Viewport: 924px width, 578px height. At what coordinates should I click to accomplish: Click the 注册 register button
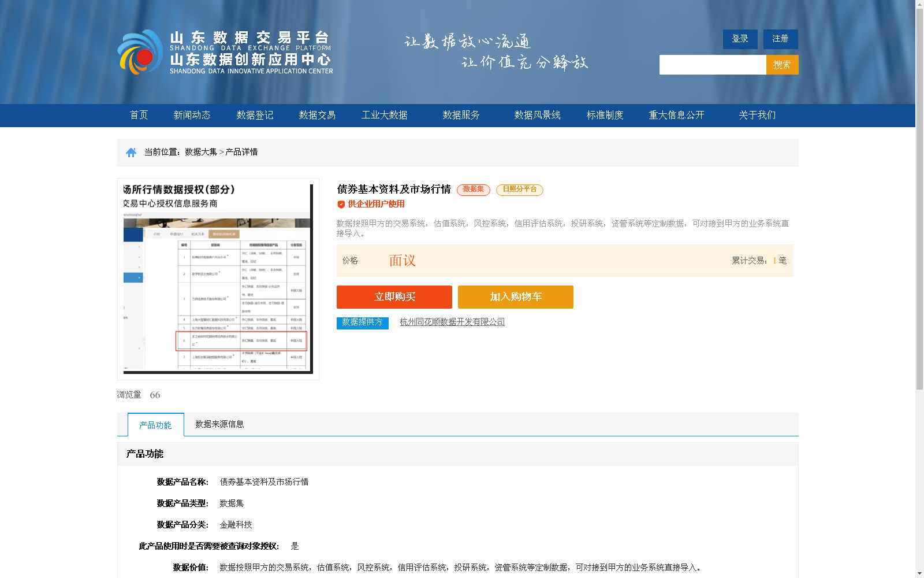780,39
